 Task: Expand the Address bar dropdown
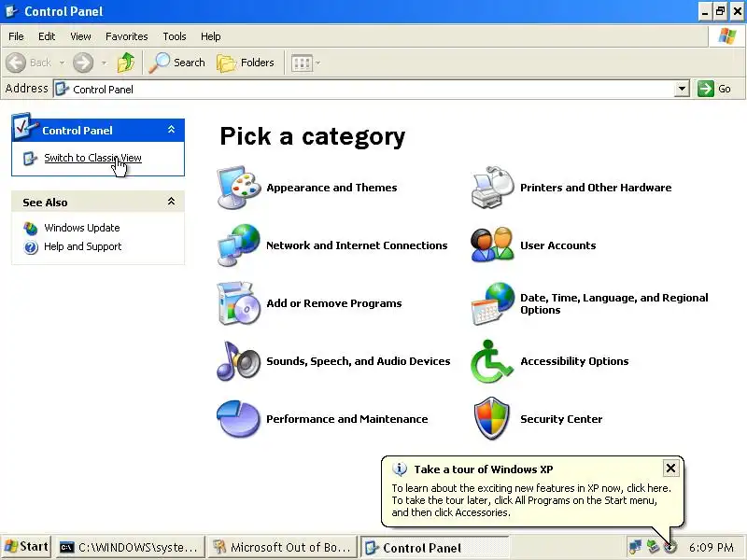(x=683, y=89)
